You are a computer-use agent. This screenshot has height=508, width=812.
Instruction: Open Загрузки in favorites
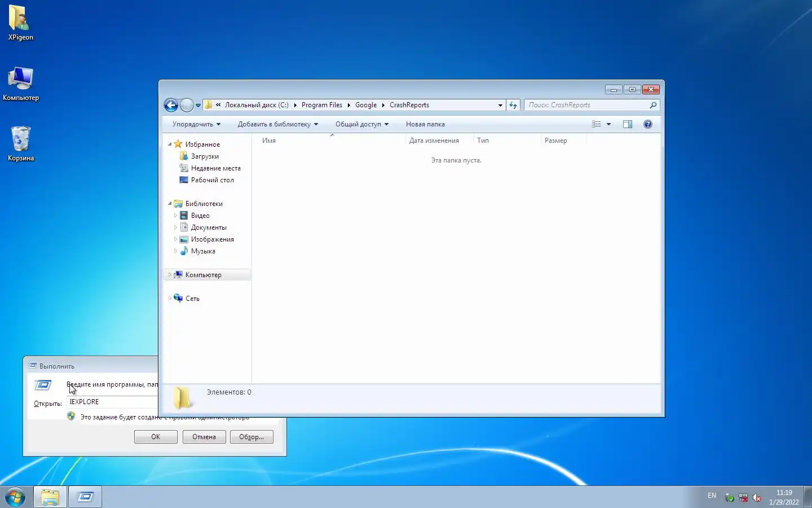click(x=205, y=156)
